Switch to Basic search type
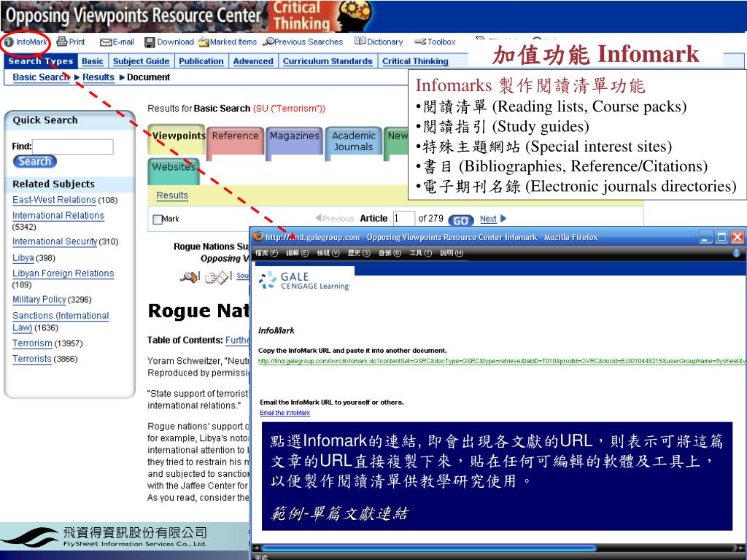This screenshot has width=747, height=560. coord(93,61)
